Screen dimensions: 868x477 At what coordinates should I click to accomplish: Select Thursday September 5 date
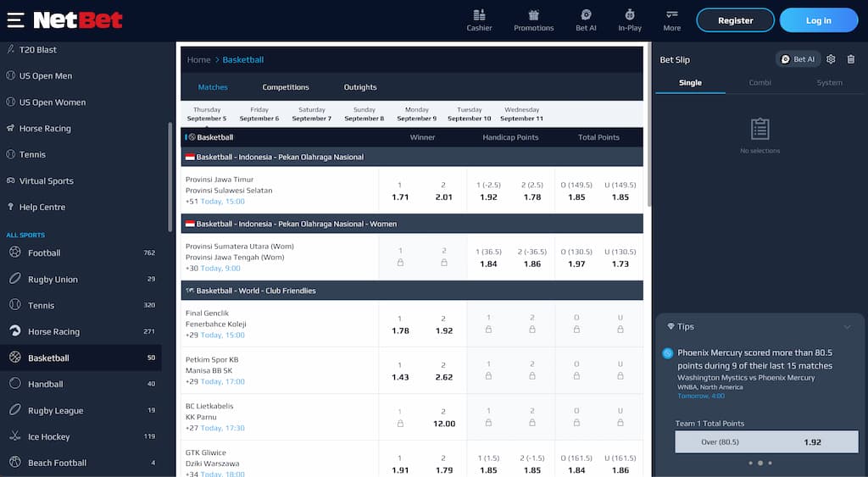pyautogui.click(x=207, y=114)
